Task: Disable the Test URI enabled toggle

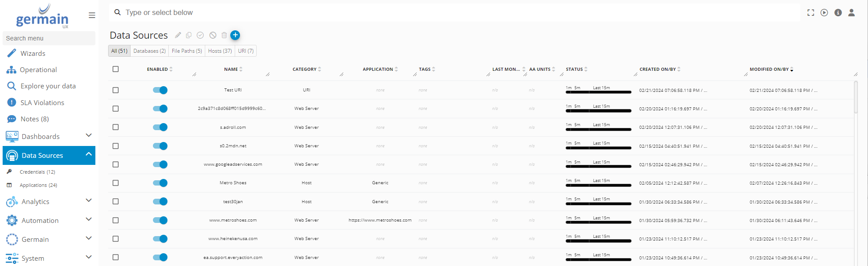Action: 160,90
